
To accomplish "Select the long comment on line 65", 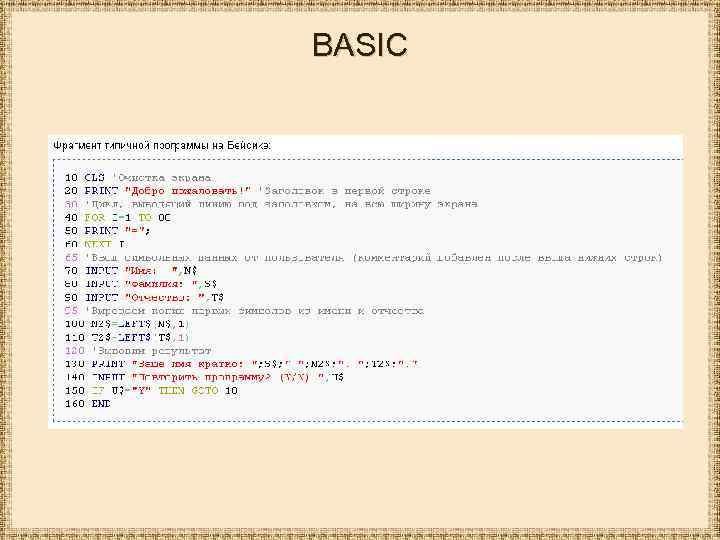I will [364, 258].
